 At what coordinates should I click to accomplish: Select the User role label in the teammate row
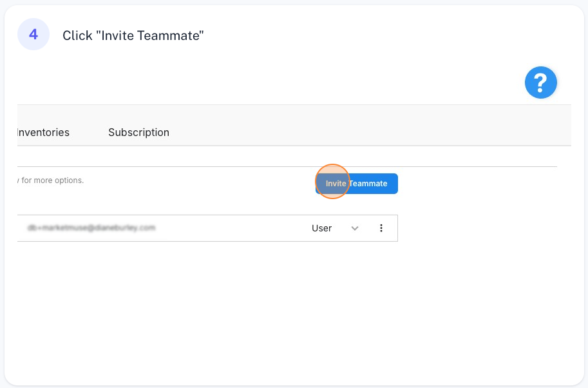coord(322,228)
